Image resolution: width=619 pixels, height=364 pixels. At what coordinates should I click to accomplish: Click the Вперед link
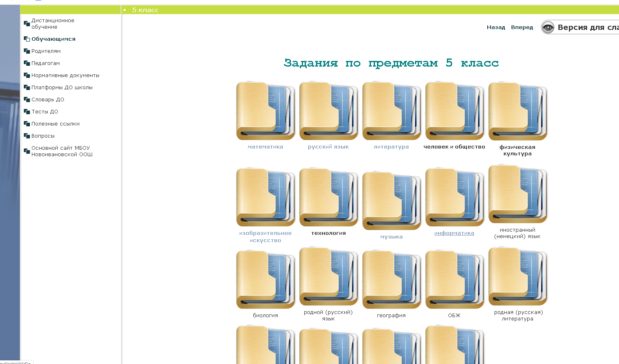point(522,27)
